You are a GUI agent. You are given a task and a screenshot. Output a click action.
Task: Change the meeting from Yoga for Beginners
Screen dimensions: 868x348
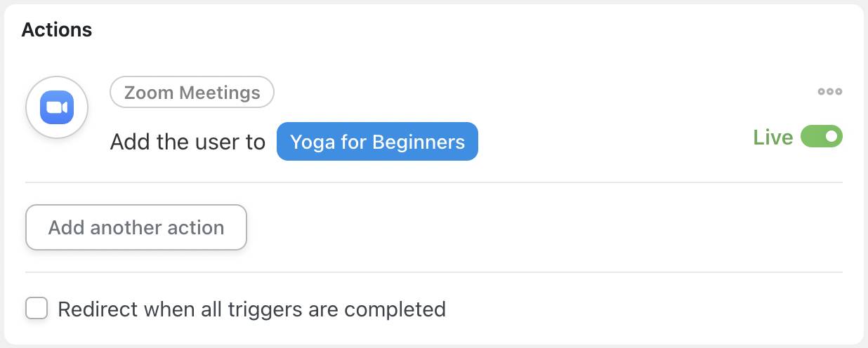pyautogui.click(x=377, y=142)
